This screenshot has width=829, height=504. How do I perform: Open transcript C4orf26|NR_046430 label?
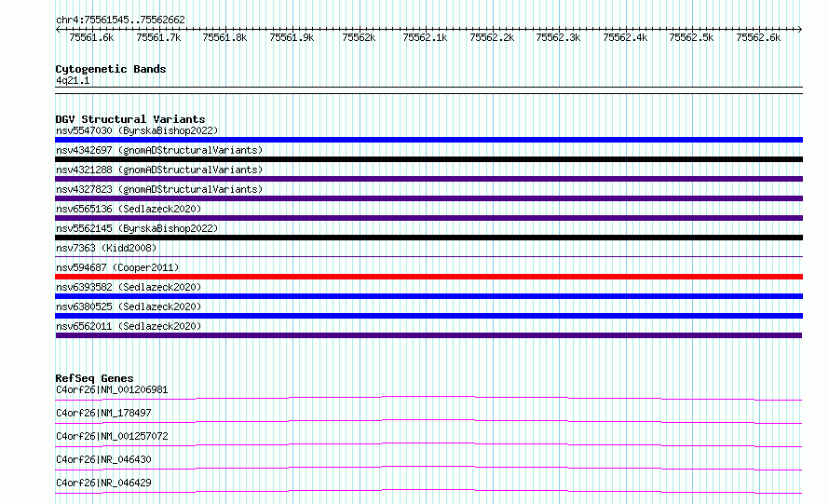click(x=103, y=459)
